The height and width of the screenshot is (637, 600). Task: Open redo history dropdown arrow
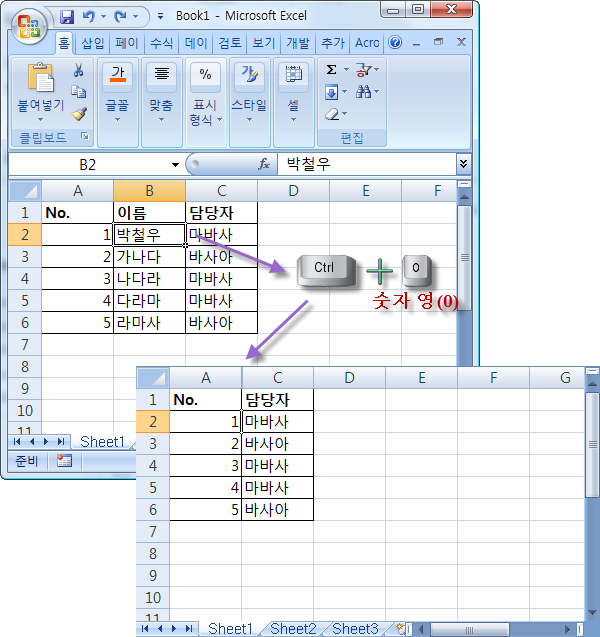click(135, 16)
